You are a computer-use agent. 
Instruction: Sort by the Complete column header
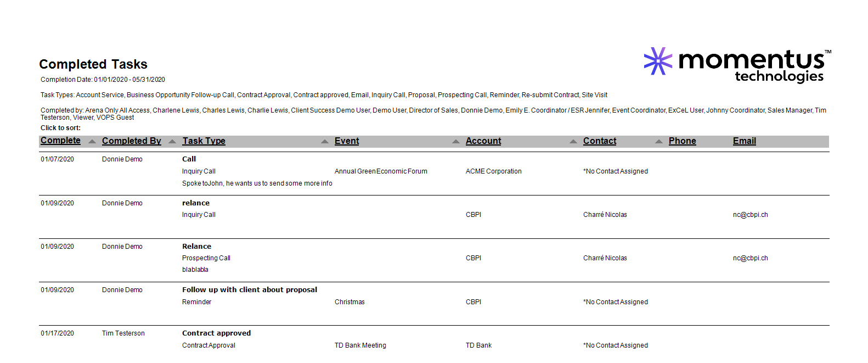pyautogui.click(x=60, y=141)
